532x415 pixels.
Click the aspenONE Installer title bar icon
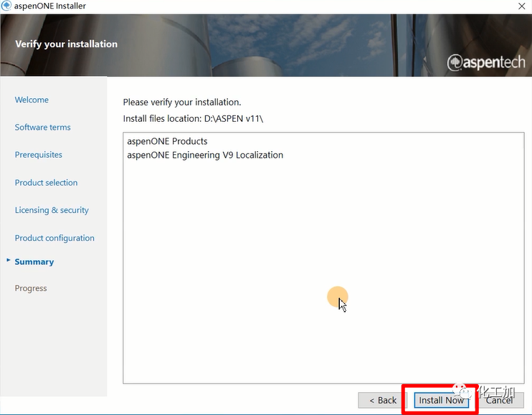click(x=6, y=6)
